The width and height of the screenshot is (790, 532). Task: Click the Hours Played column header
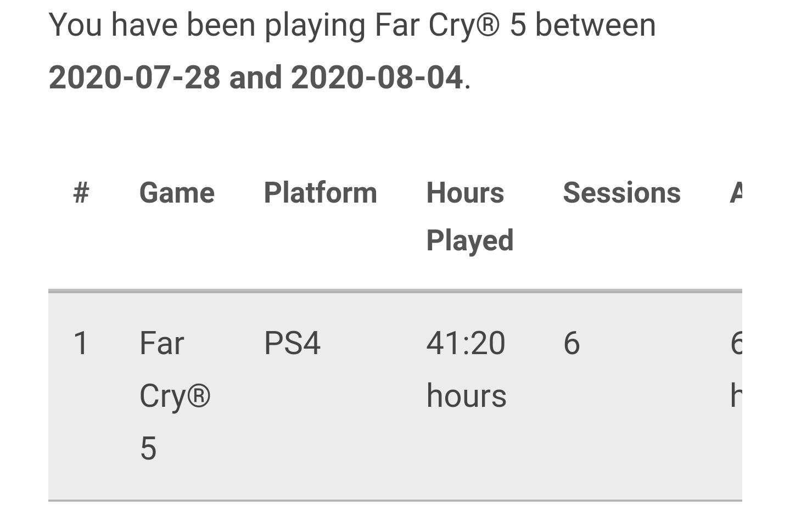point(469,216)
